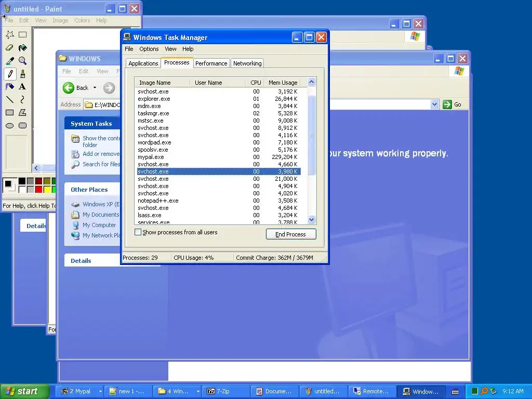Image resolution: width=532 pixels, height=399 pixels.
Task: Select the notepad++.exe process row
Action: (x=219, y=201)
